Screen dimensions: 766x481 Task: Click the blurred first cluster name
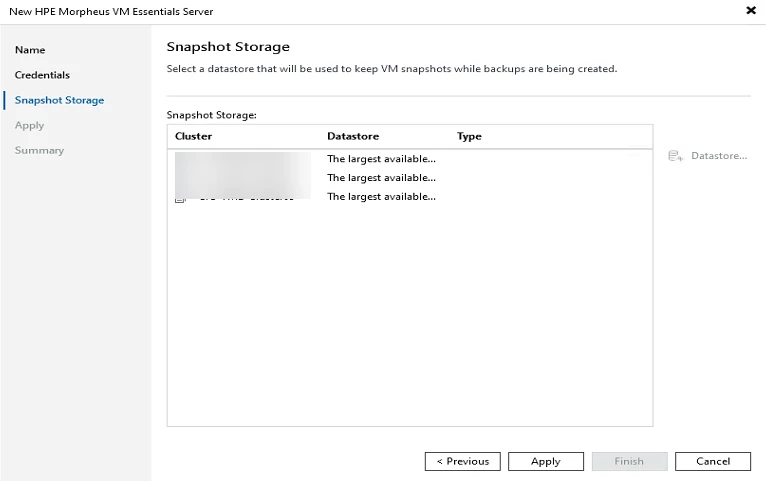(x=242, y=160)
